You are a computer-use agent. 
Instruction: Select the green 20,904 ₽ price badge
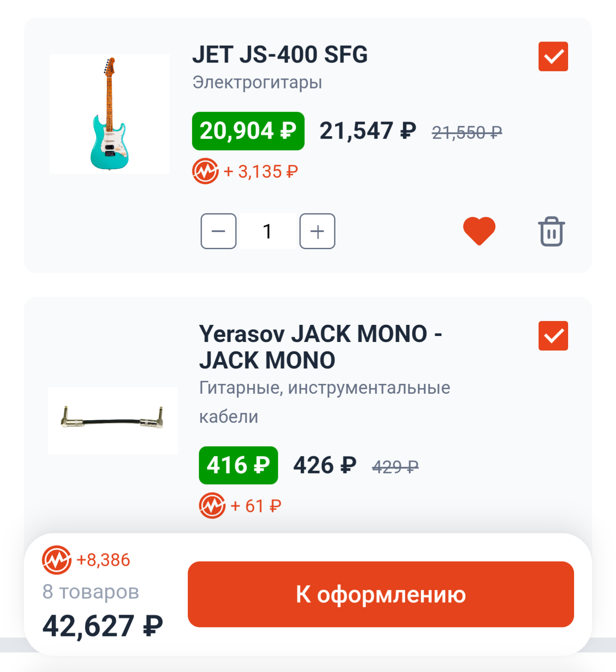pos(248,131)
